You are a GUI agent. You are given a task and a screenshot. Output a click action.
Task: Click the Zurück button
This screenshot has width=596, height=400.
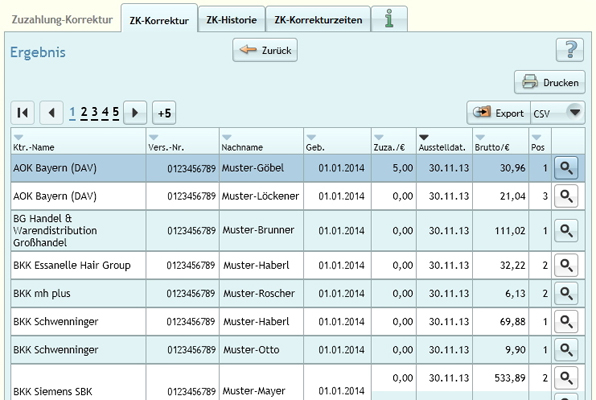[265, 50]
